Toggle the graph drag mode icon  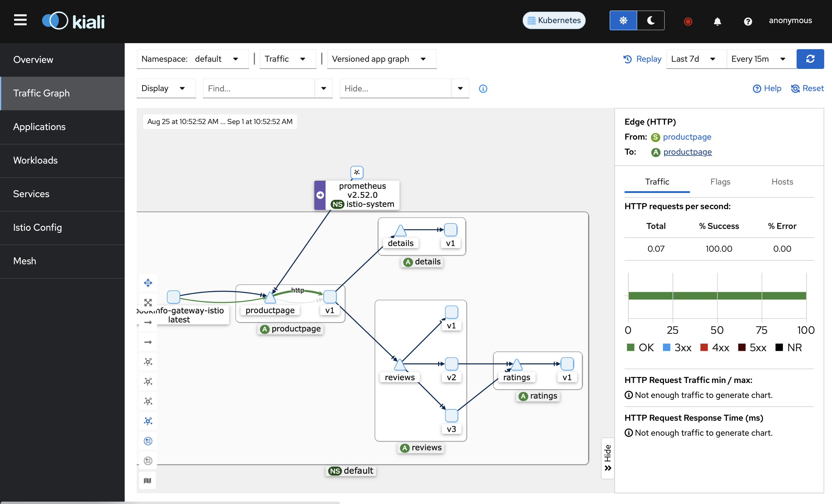click(x=148, y=283)
